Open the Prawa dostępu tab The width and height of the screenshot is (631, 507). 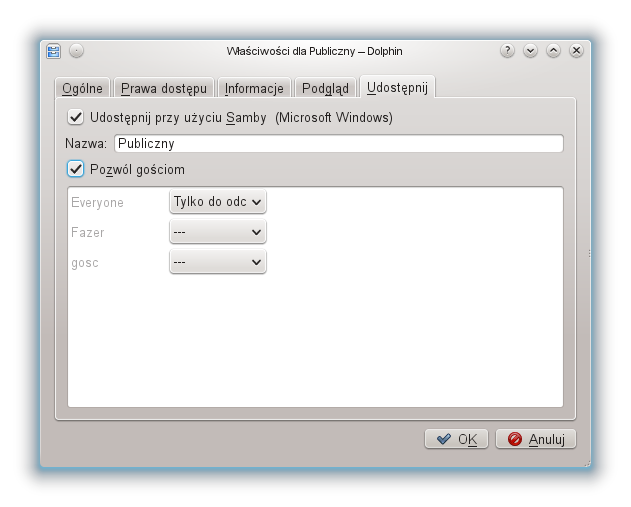[x=163, y=88]
